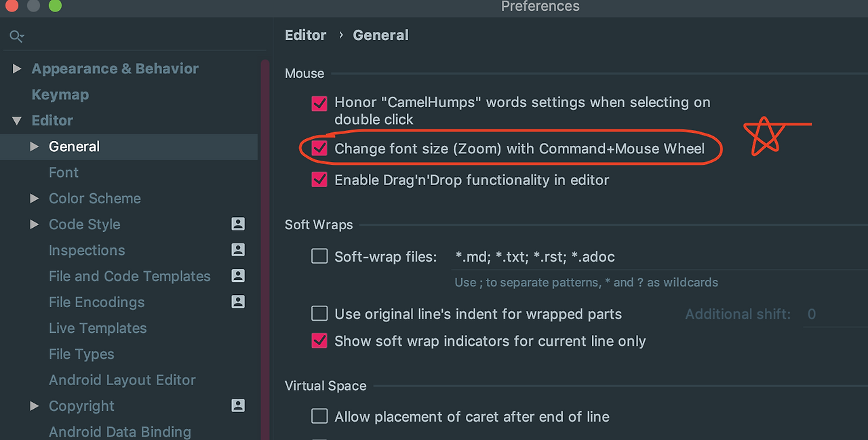Click the profile icon beside File Encodings
This screenshot has height=440, width=868.
pos(238,302)
